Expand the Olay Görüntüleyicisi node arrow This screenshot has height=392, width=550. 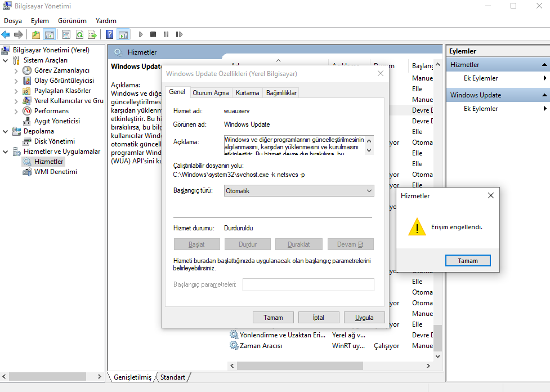click(x=16, y=81)
